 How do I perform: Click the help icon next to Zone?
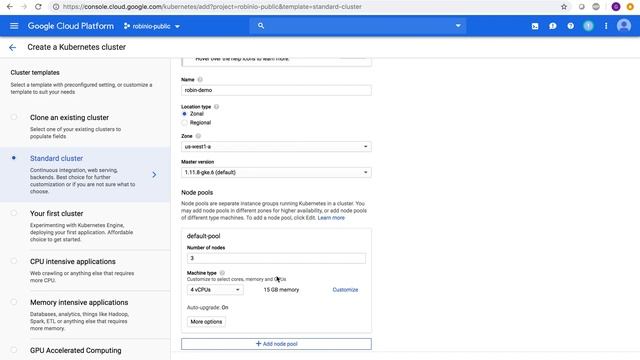(198, 136)
